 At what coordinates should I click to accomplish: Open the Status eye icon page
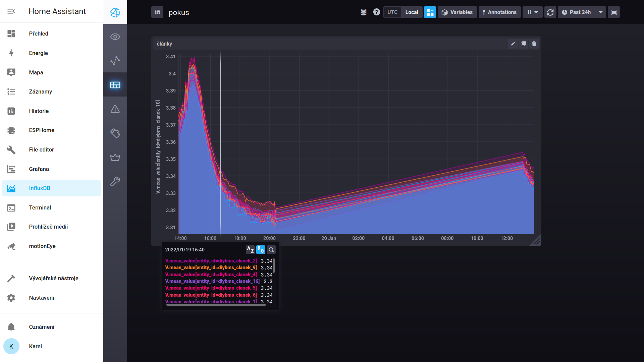[115, 37]
